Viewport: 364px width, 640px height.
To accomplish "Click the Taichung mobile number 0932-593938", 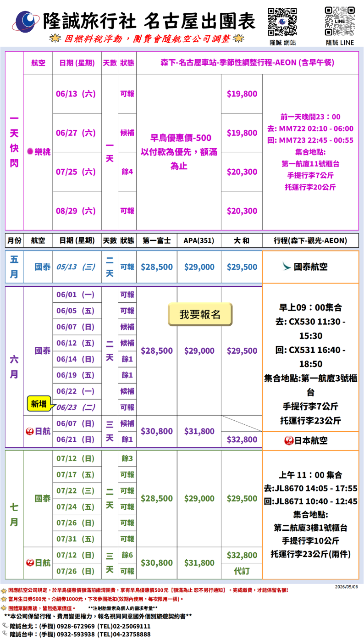I will pos(76,634).
